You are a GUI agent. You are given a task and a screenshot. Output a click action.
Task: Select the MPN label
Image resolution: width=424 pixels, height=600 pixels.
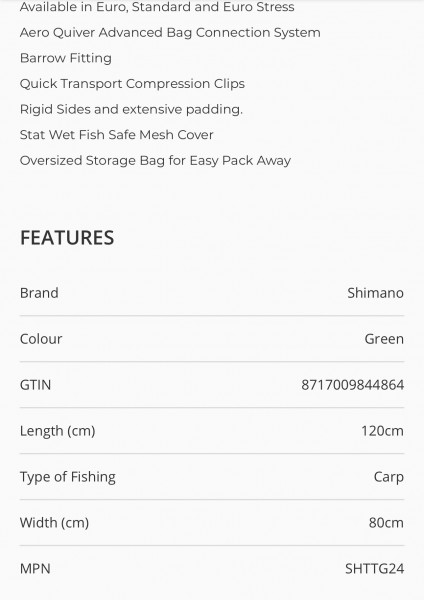[35, 569]
